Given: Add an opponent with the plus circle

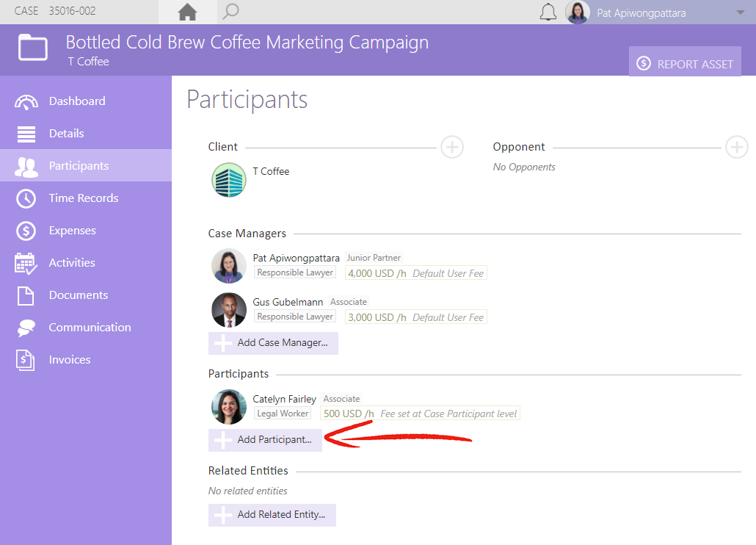Looking at the screenshot, I should coord(737,147).
